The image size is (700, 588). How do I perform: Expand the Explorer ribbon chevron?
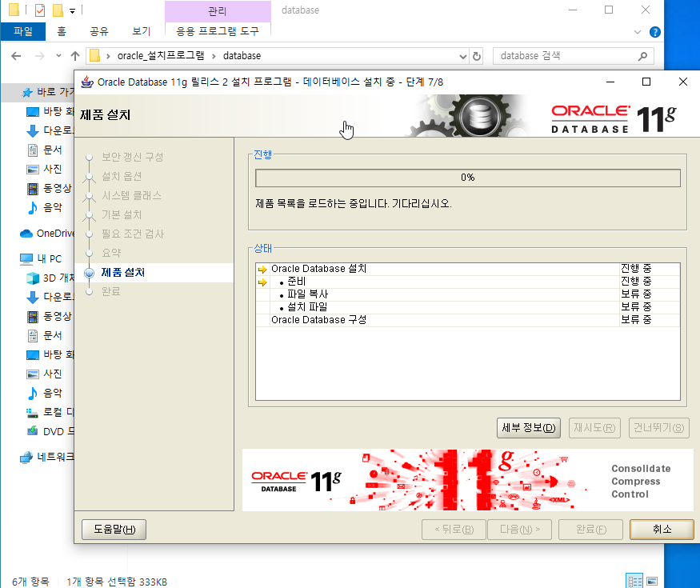click(638, 32)
